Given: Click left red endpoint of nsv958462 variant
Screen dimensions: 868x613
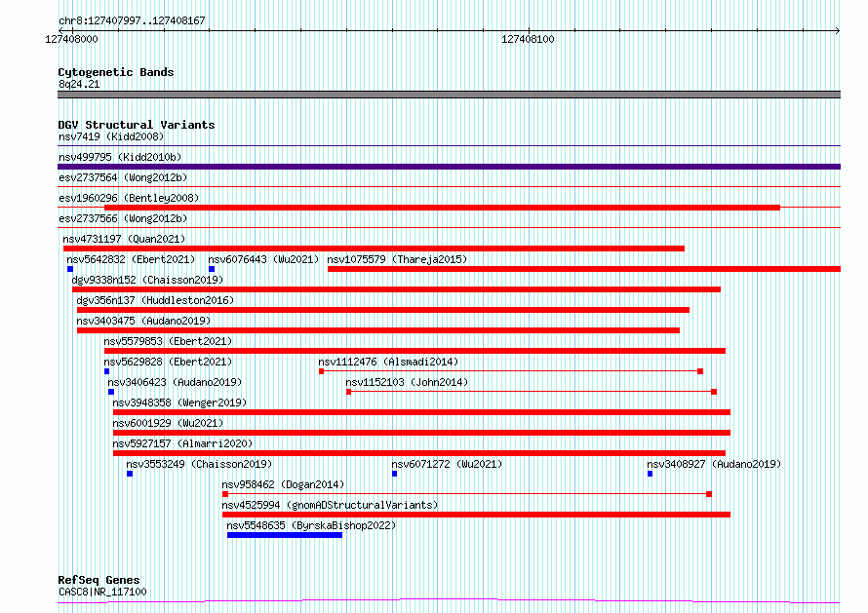Looking at the screenshot, I should 225,494.
